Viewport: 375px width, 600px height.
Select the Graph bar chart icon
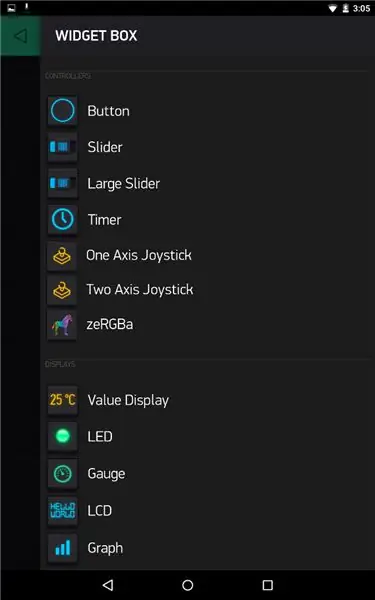(62, 548)
